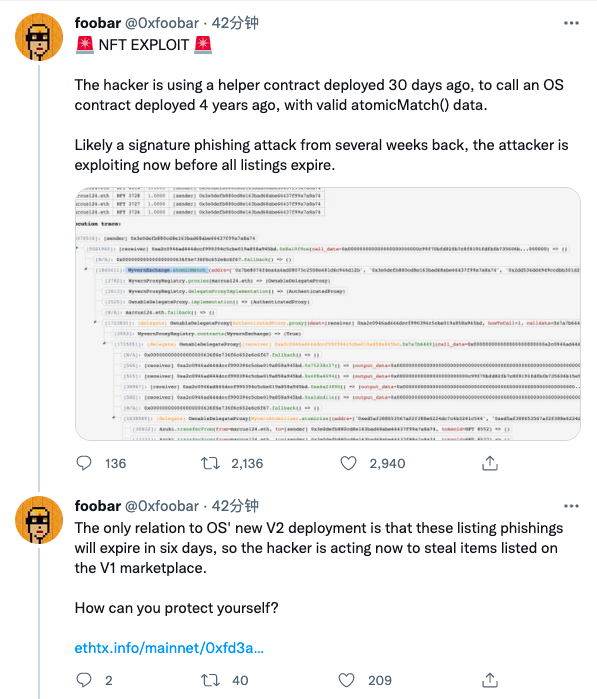Open the ethtx.info/mainnet link
The image size is (597, 699).
169,647
